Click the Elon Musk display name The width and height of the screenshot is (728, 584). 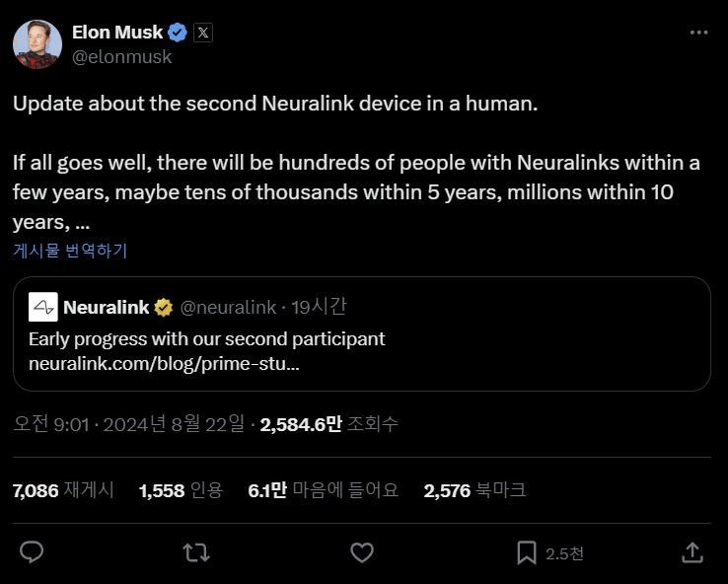[117, 33]
